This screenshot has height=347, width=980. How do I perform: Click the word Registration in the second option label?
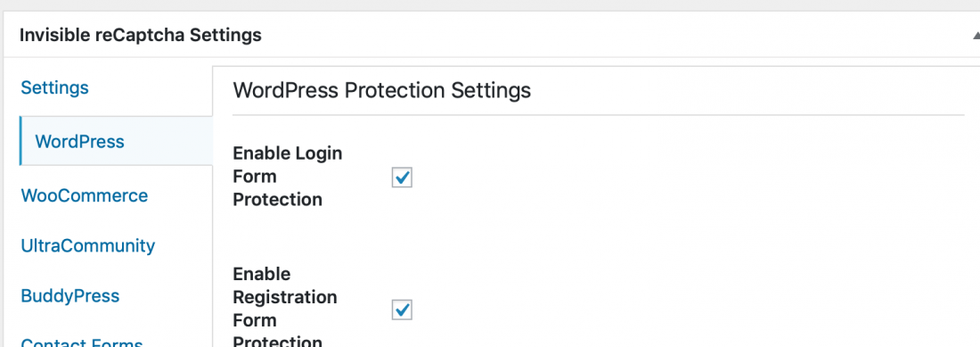click(285, 297)
